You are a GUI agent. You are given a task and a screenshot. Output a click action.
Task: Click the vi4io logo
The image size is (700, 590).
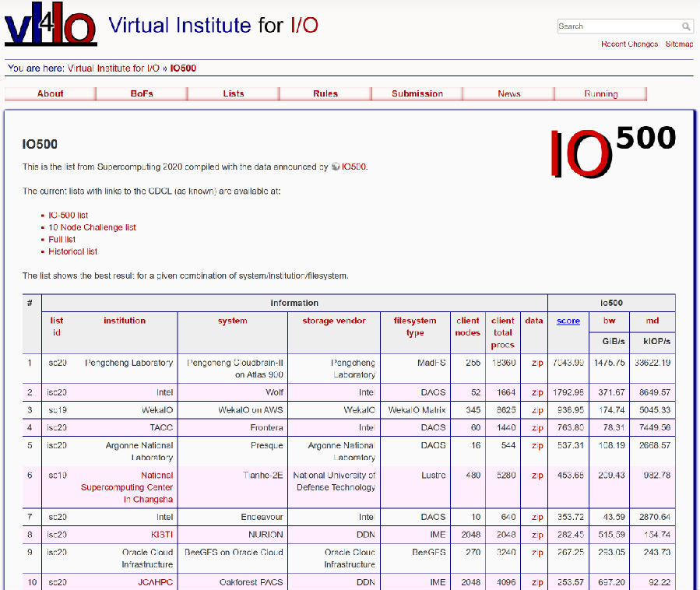click(51, 23)
